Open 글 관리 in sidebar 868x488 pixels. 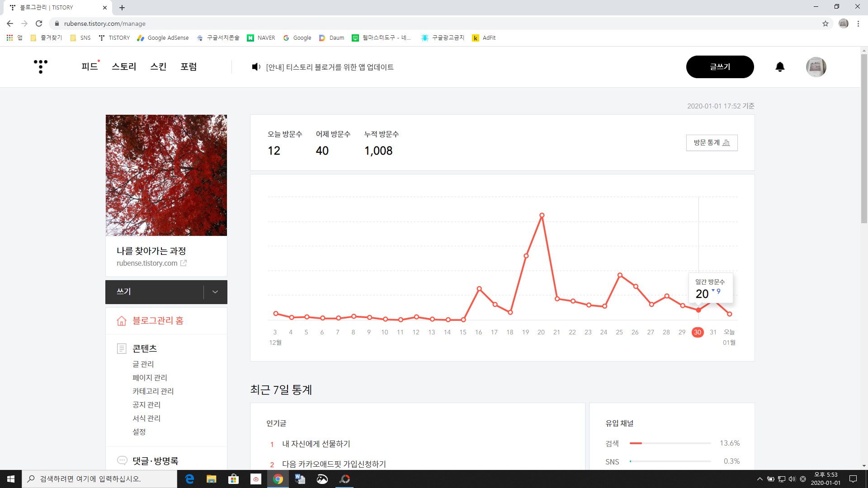[143, 364]
